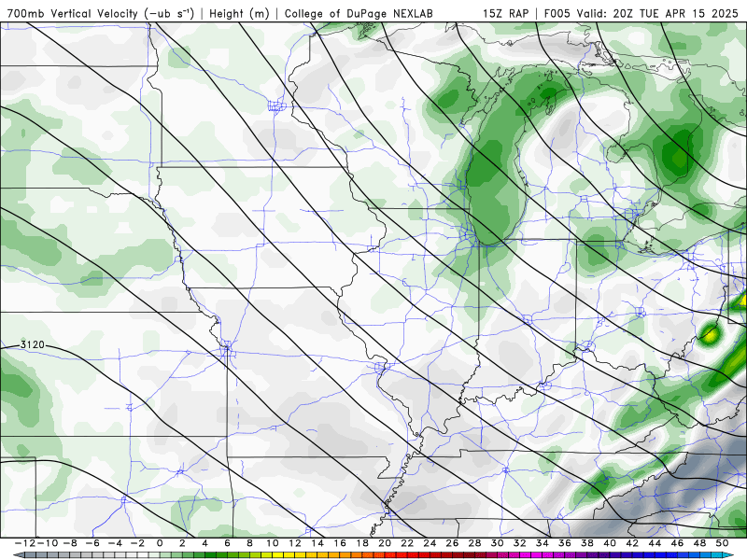Click the 14 tick label on color scale
This screenshot has width=747, height=560.
click(317, 543)
